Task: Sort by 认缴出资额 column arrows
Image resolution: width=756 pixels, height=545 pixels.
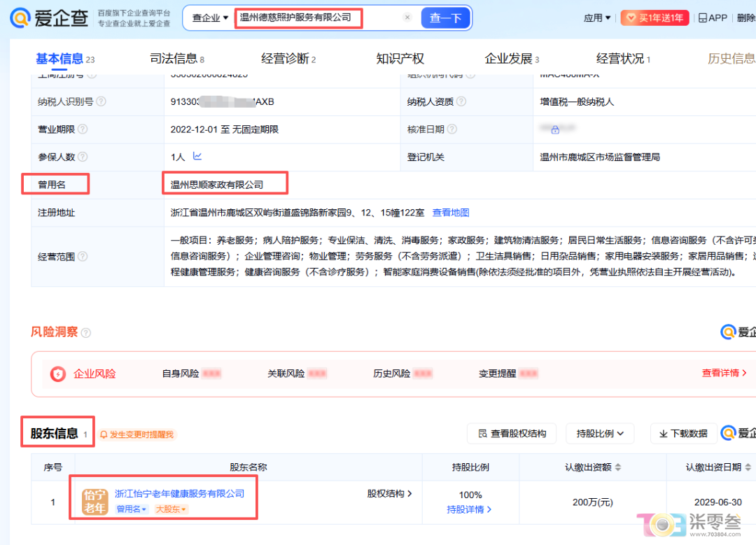Action: pos(618,467)
